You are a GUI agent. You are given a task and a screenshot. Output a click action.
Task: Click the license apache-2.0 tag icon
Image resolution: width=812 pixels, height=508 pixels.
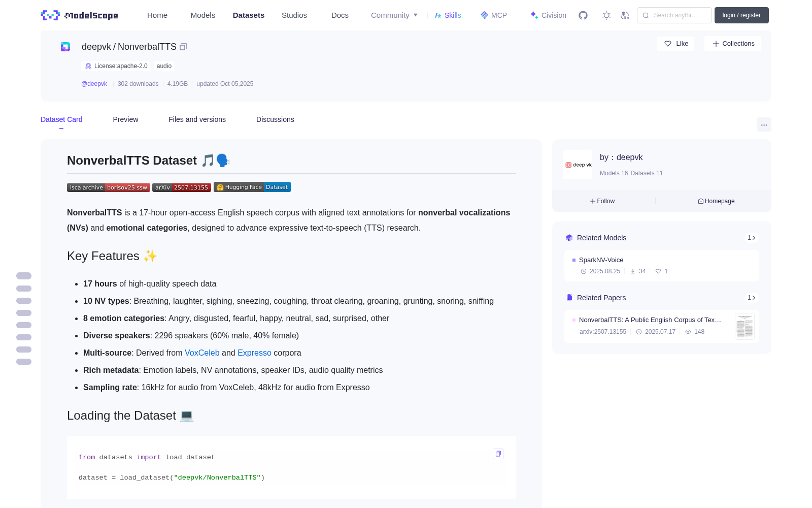(x=88, y=66)
